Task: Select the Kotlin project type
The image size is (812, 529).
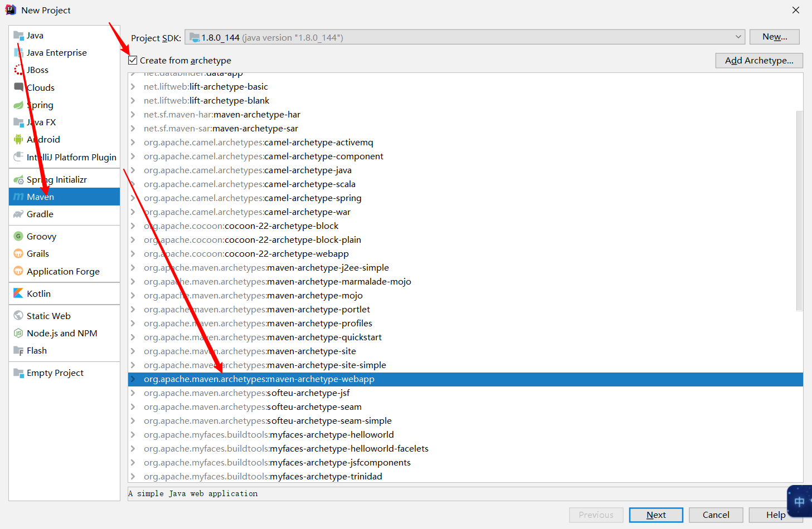Action: click(x=64, y=293)
